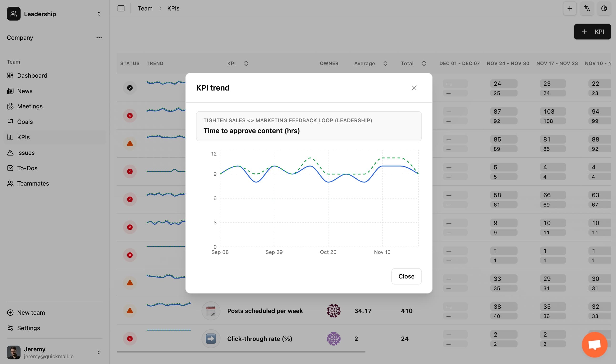The image size is (616, 364).
Task: Click the arrow icon beside Click-through rate
Action: [x=210, y=338]
